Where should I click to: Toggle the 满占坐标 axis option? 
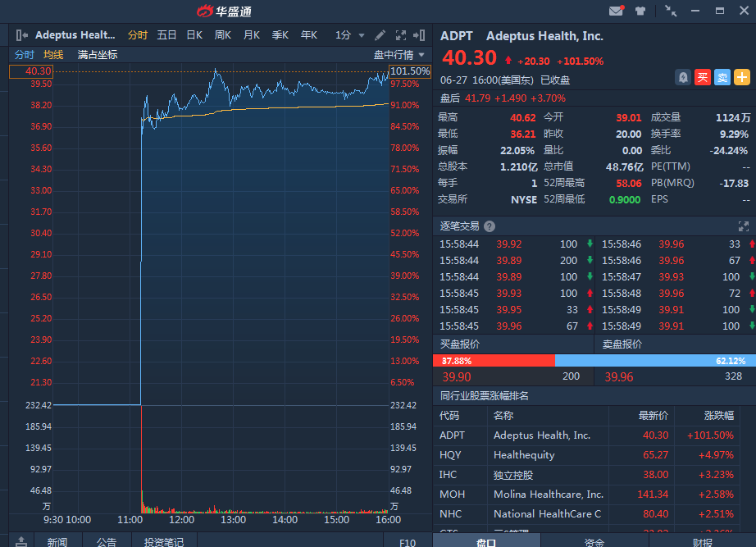point(98,55)
